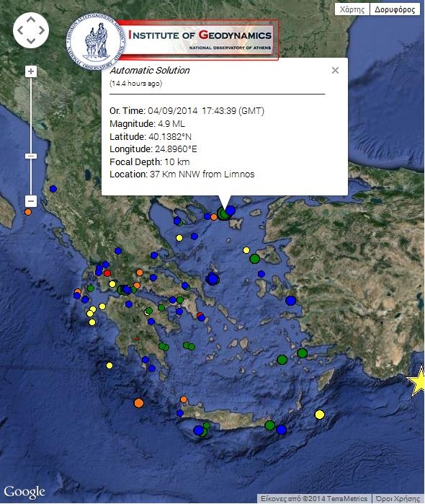Pan the map down with arrow control

pyautogui.click(x=31, y=41)
